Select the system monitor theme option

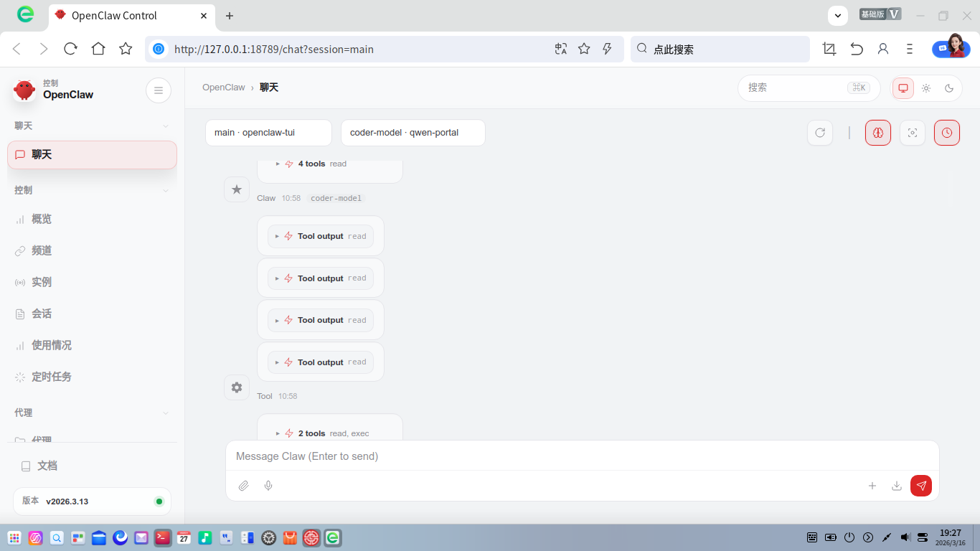pos(903,88)
